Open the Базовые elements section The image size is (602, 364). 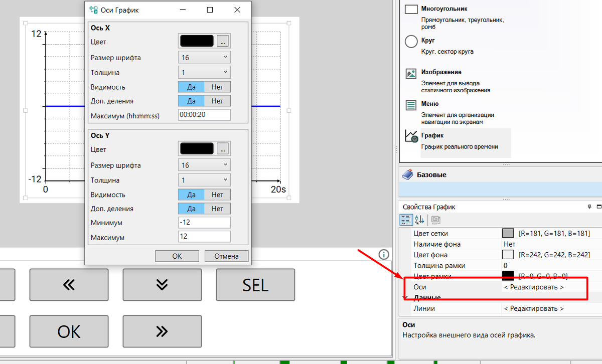click(431, 175)
